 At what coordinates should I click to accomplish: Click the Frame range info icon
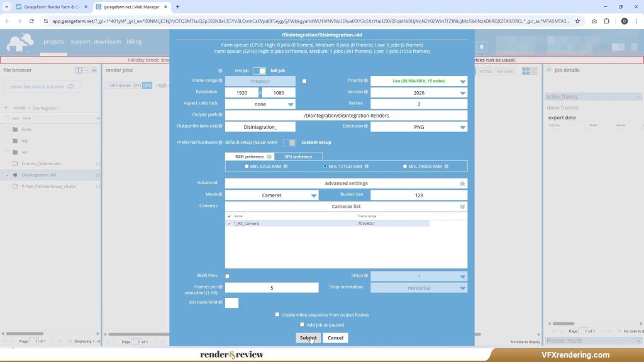[x=220, y=81]
